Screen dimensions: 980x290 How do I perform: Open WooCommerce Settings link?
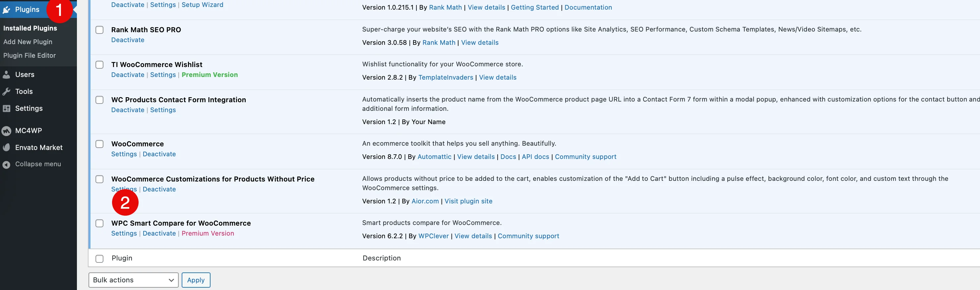pyautogui.click(x=124, y=154)
